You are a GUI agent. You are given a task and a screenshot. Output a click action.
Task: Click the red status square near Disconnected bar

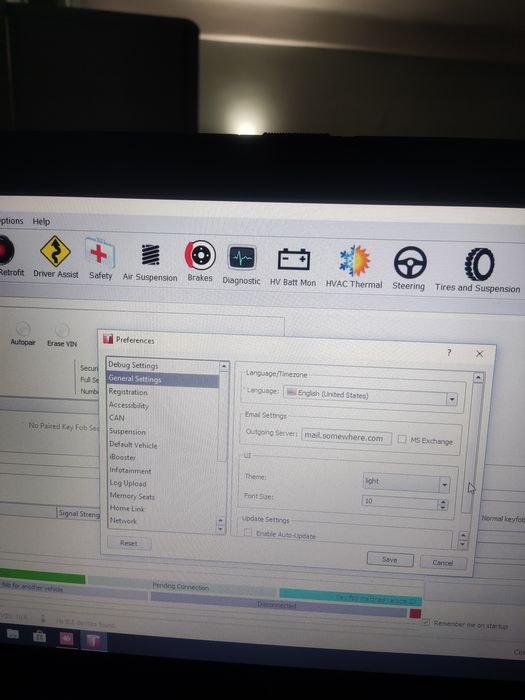[x=415, y=613]
